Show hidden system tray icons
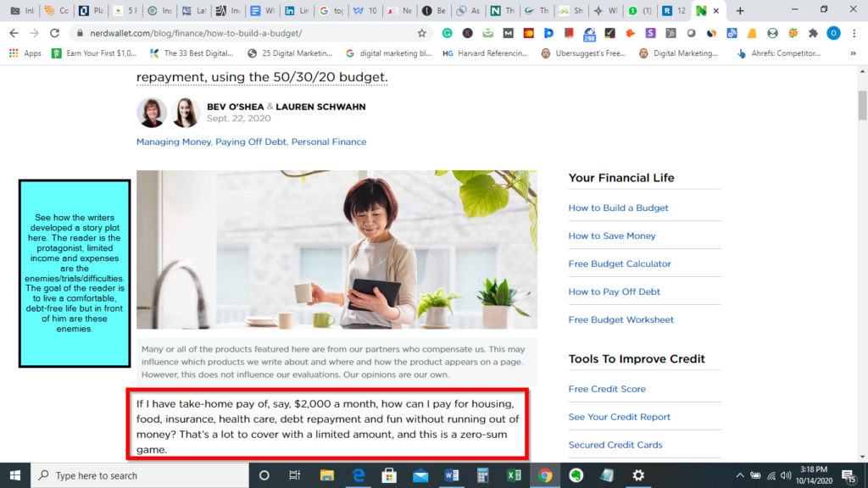The height and width of the screenshot is (488, 868). [x=740, y=475]
